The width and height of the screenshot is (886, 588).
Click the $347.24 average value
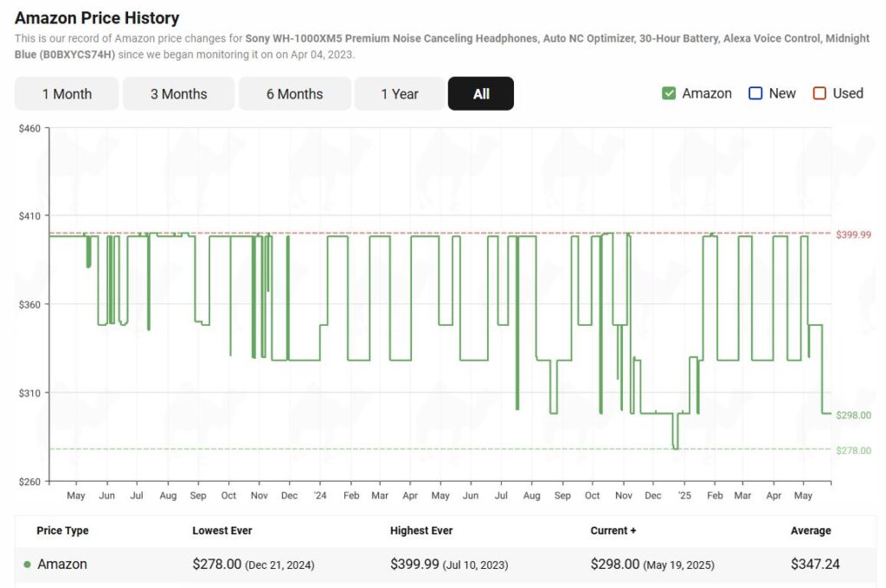[x=815, y=565]
